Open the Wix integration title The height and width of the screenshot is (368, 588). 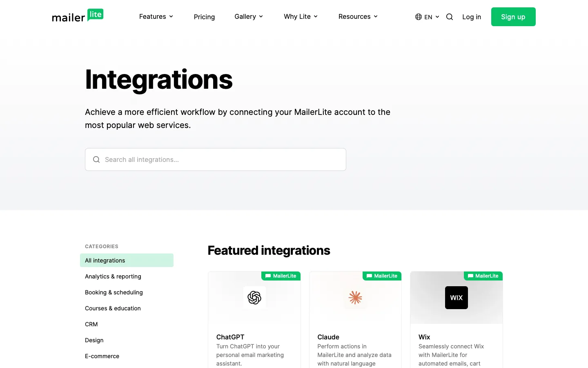click(424, 337)
